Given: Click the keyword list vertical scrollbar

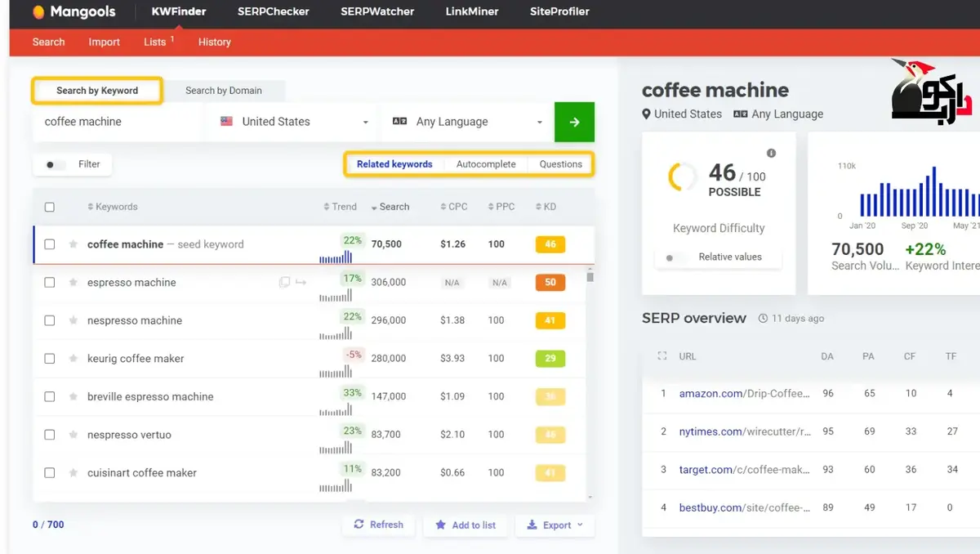Looking at the screenshot, I should click(590, 277).
